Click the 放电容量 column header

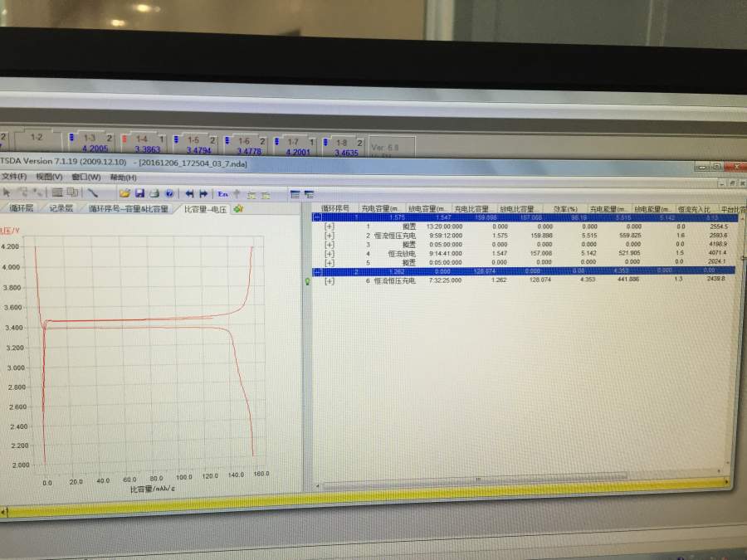(427, 208)
